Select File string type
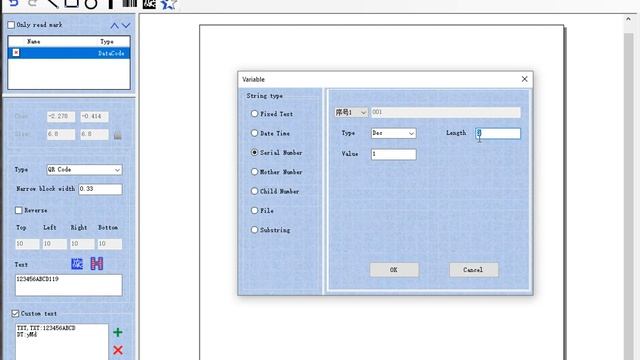The width and height of the screenshot is (640, 360). point(254,211)
